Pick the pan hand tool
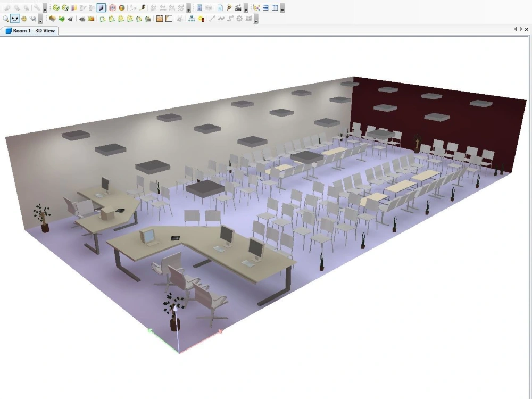The image size is (532, 399). coord(23,19)
